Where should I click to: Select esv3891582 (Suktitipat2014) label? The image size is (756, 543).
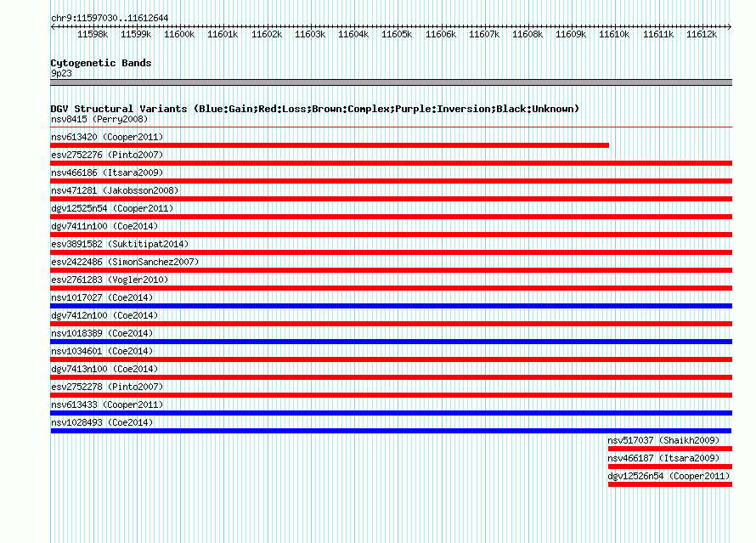click(x=120, y=244)
